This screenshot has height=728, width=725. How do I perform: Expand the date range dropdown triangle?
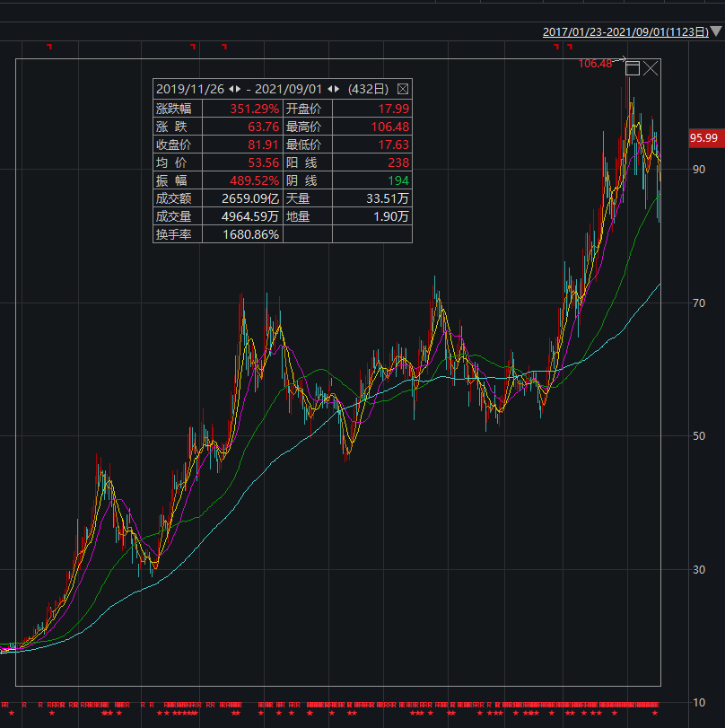coord(716,31)
